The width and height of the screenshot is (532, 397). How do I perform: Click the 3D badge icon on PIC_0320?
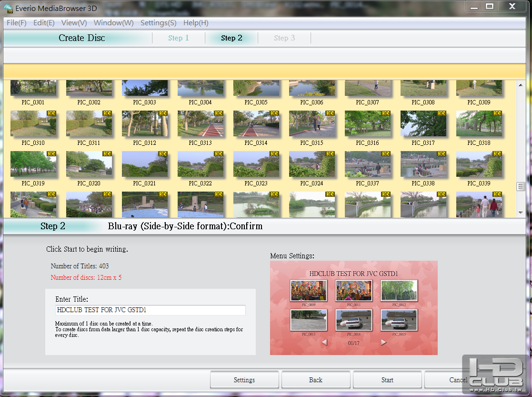click(107, 154)
